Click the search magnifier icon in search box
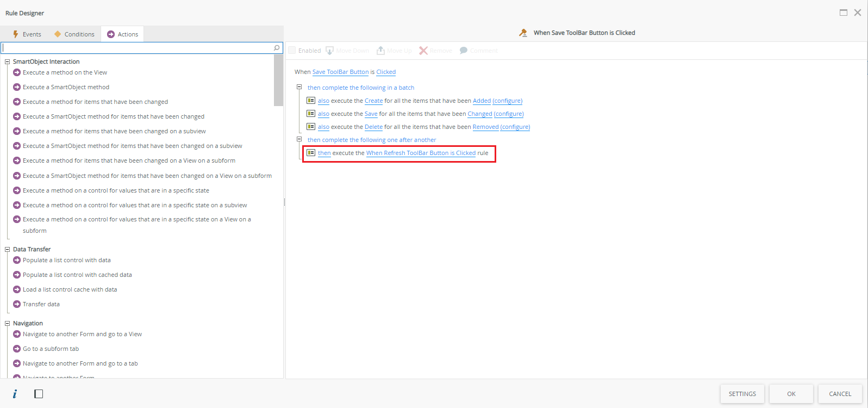 277,48
